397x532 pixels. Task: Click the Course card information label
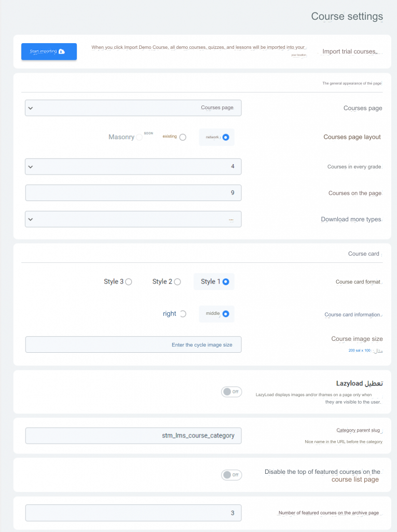[352, 315]
